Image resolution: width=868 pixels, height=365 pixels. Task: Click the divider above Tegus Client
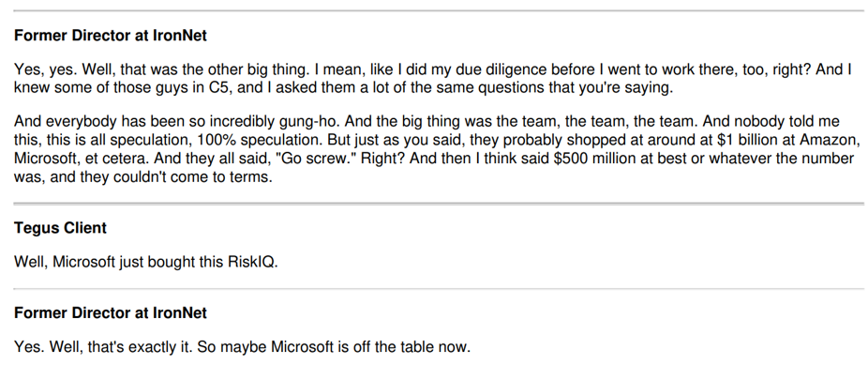(x=439, y=205)
